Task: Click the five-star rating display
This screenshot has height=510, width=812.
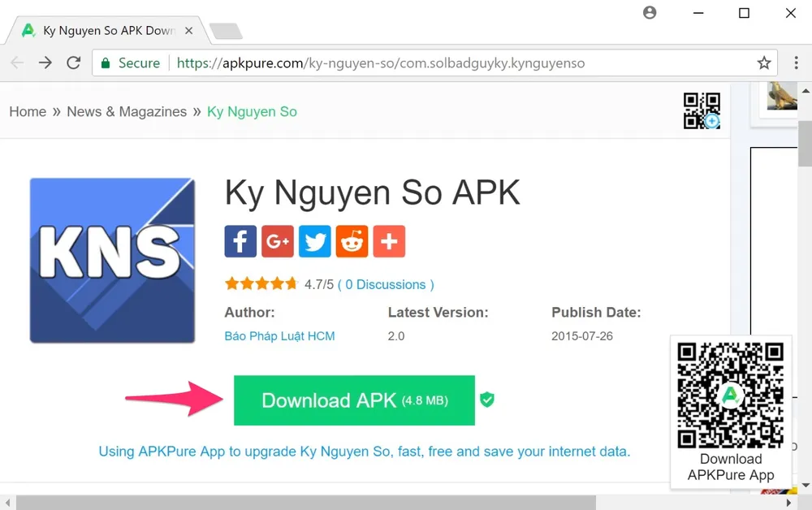Action: [x=261, y=283]
